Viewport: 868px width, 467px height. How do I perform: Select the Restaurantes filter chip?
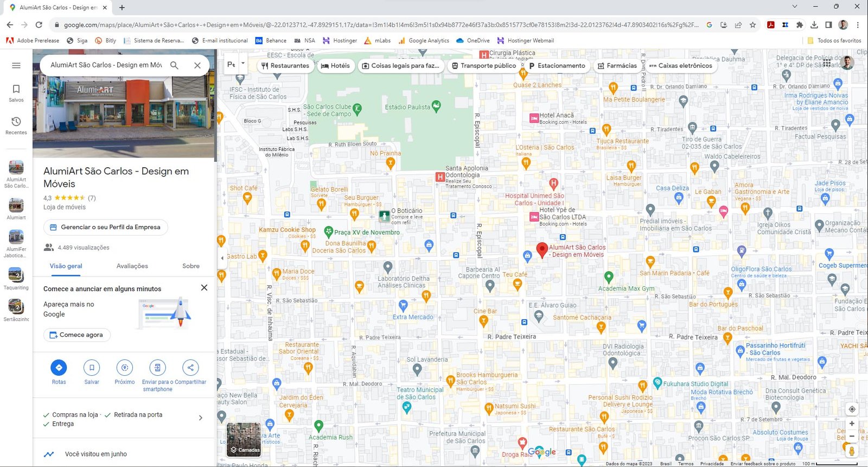coord(285,66)
